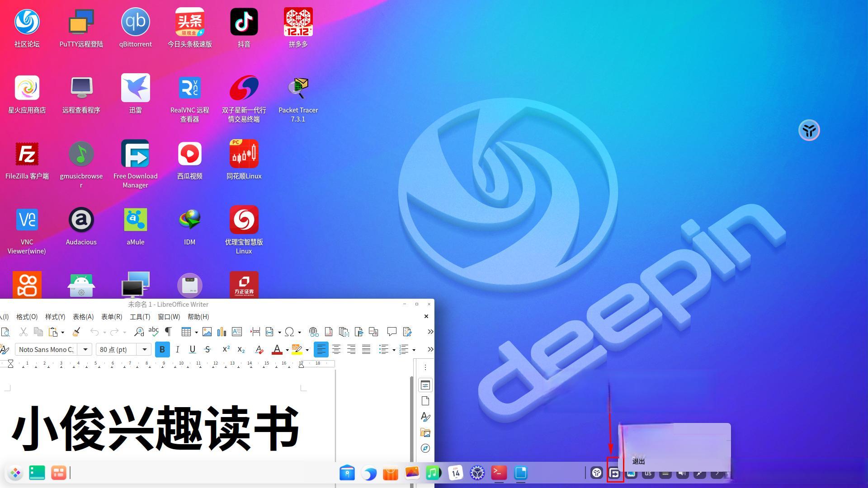Toggle bold formatting off
The image size is (868, 488).
[162, 349]
